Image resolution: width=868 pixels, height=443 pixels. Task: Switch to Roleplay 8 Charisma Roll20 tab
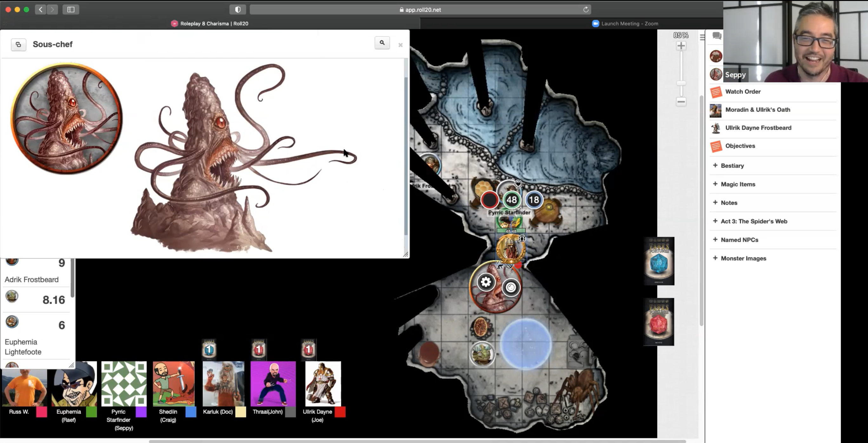coord(210,23)
